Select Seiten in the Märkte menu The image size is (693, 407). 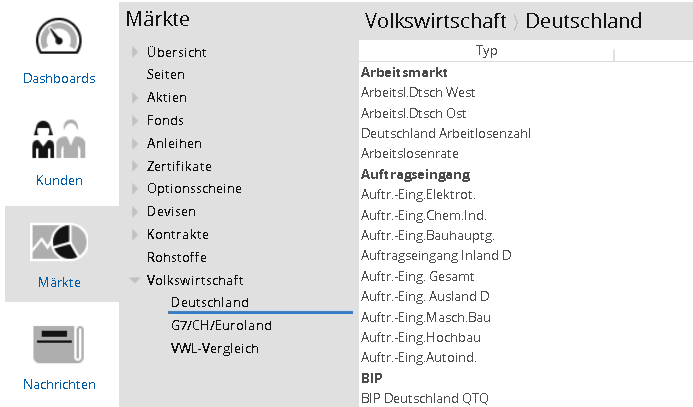165,75
